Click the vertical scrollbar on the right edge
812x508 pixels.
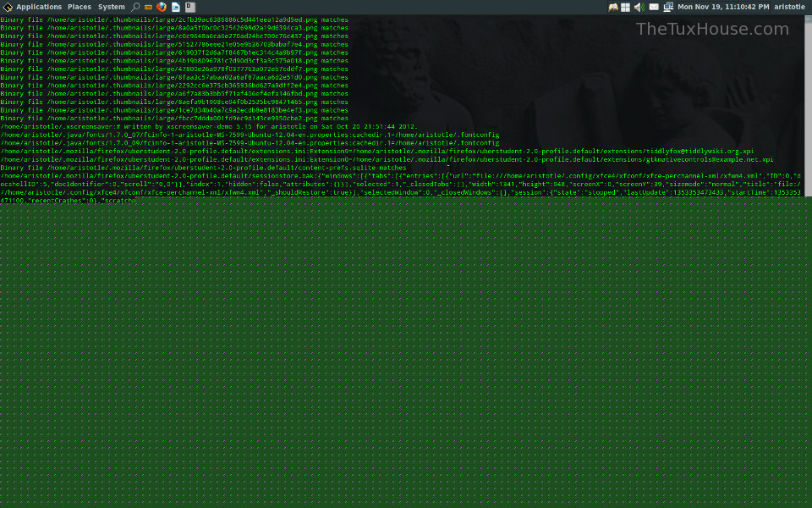[808, 102]
